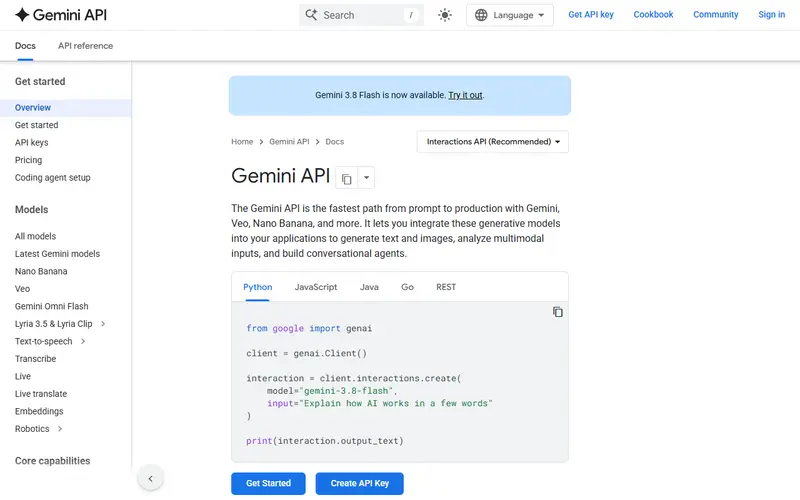Click the "Models" sidebar heading

pos(32,210)
